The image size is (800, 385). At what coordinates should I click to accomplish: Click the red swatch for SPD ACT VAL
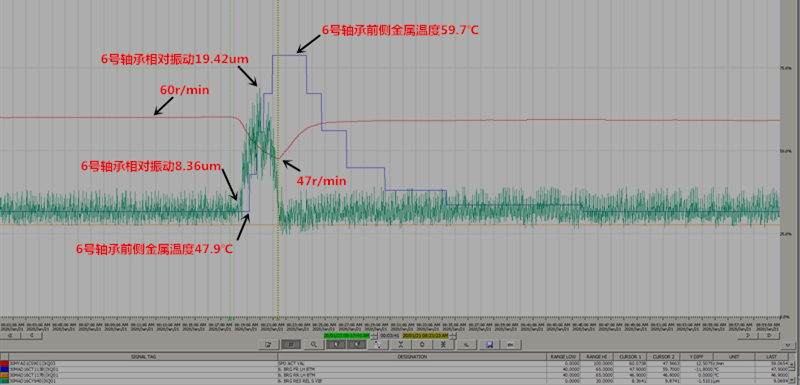(5, 362)
